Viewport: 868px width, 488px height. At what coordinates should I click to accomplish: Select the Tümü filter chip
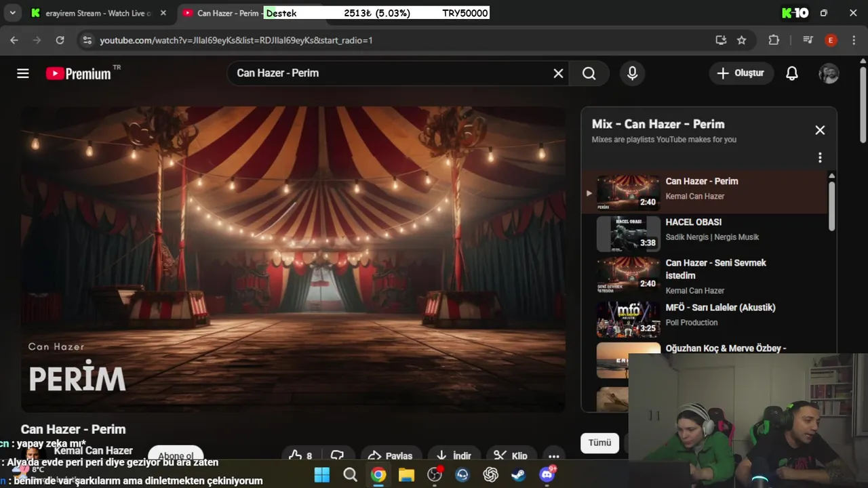click(x=599, y=443)
